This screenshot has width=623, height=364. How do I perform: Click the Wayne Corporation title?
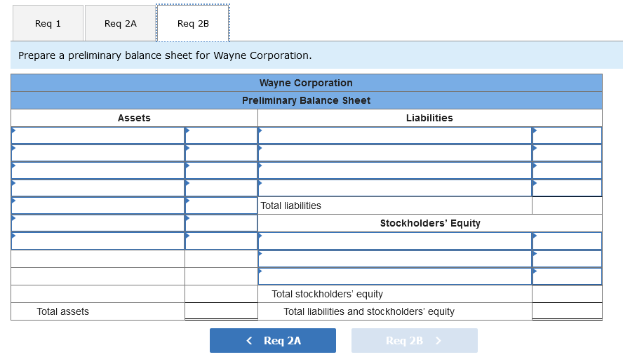pos(306,83)
